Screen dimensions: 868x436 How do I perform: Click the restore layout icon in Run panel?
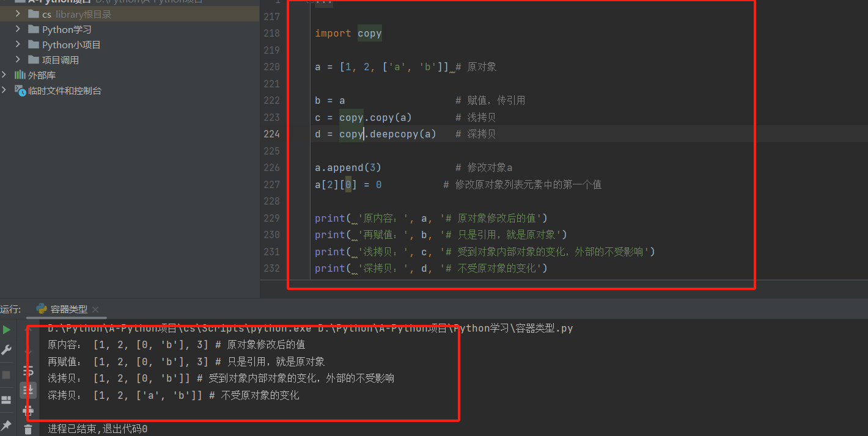(6, 400)
